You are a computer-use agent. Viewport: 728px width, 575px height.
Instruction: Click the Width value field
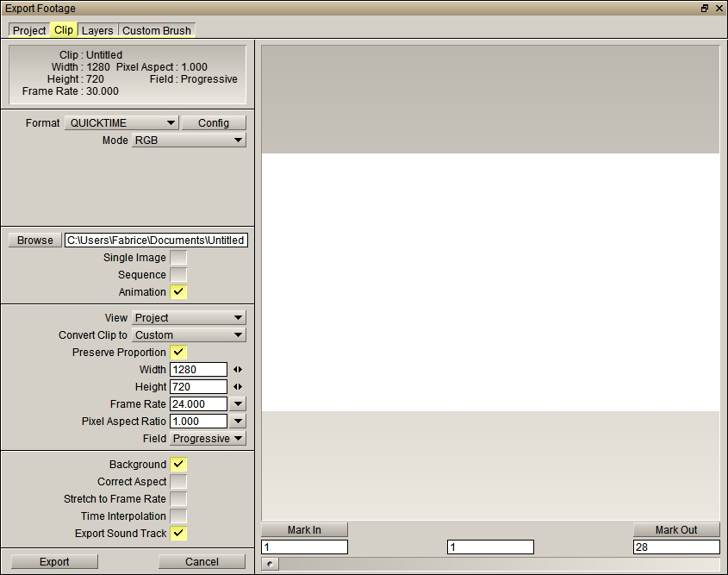point(199,370)
